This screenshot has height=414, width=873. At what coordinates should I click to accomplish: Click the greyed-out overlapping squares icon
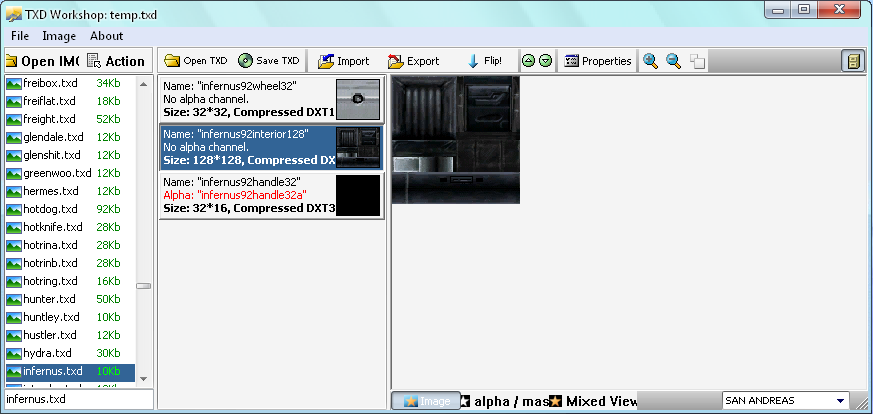[697, 61]
